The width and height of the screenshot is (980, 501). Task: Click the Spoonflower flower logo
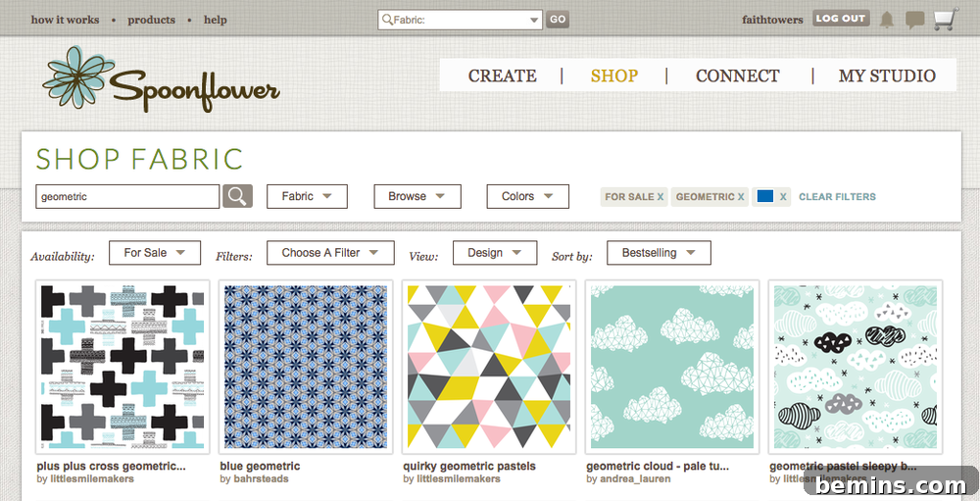[161, 80]
